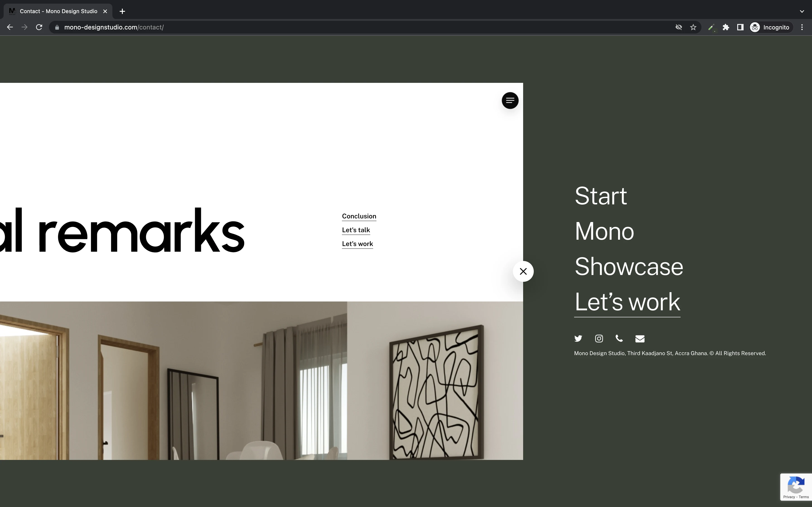The image size is (812, 507).
Task: Close the side navigation with X button
Action: tap(523, 271)
